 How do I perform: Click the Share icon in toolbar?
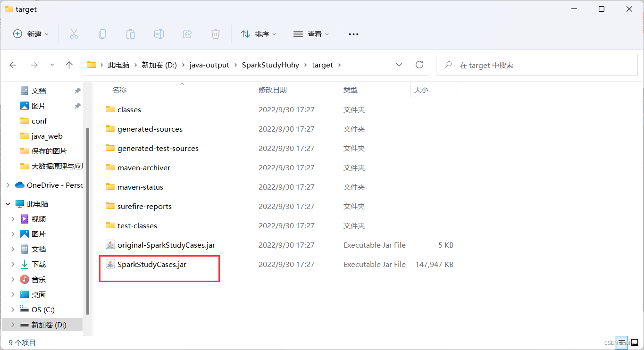tap(187, 34)
